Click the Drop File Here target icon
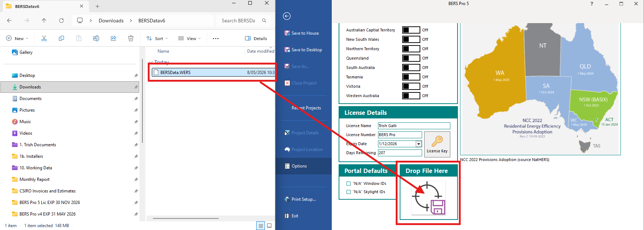This screenshot has width=644, height=230. click(x=429, y=198)
